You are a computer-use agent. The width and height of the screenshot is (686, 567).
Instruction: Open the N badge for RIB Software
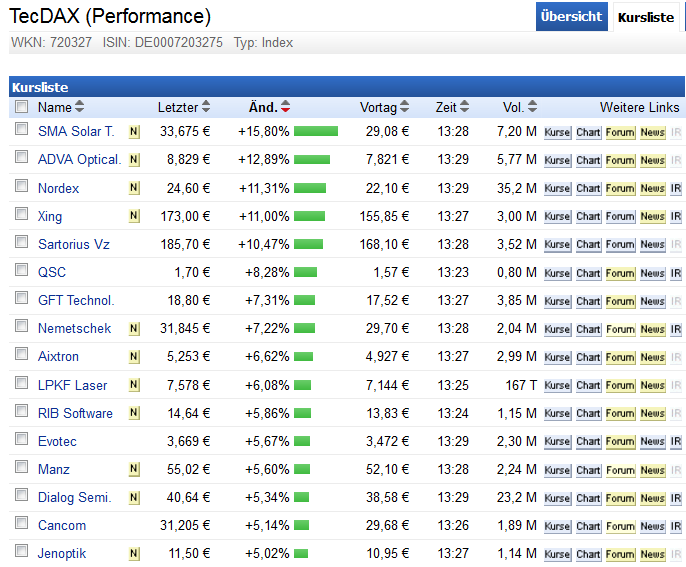coord(134,413)
